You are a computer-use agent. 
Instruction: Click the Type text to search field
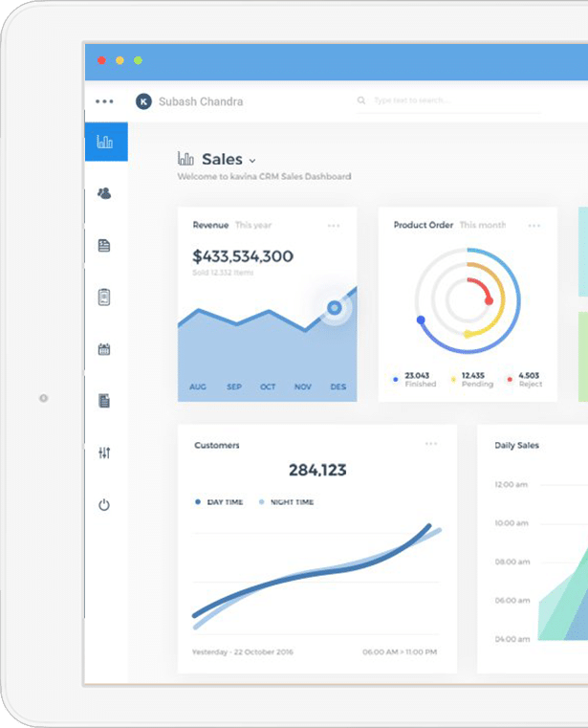pos(448,100)
